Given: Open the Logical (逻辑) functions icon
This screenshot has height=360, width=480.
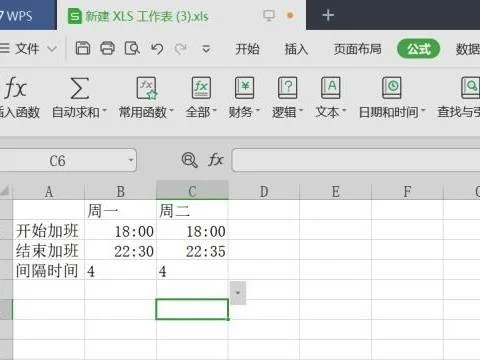Looking at the screenshot, I should coord(287,88).
